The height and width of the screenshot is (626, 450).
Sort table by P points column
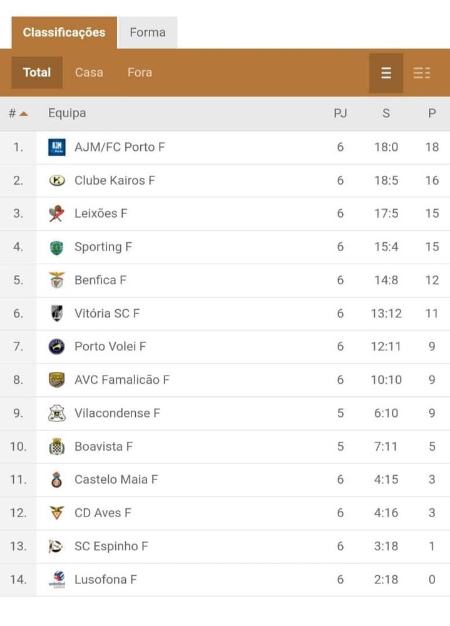(x=432, y=113)
